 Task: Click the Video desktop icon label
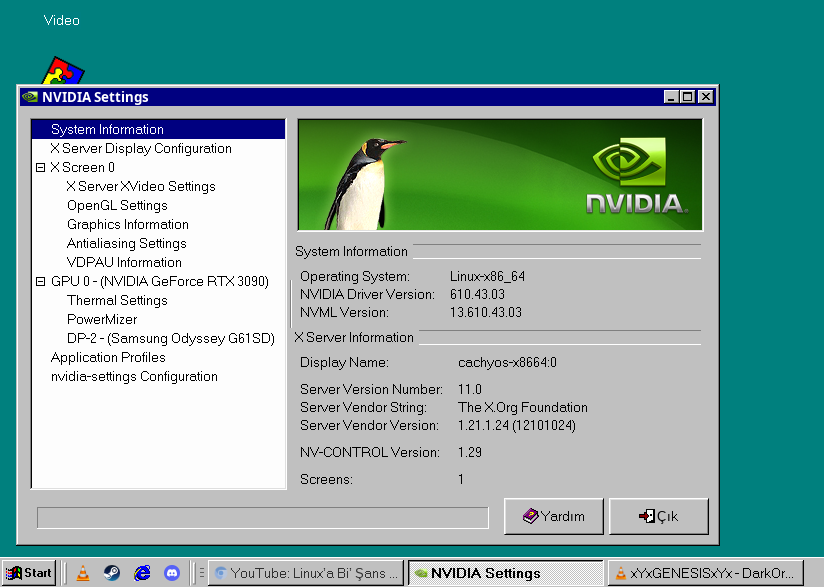pos(61,20)
